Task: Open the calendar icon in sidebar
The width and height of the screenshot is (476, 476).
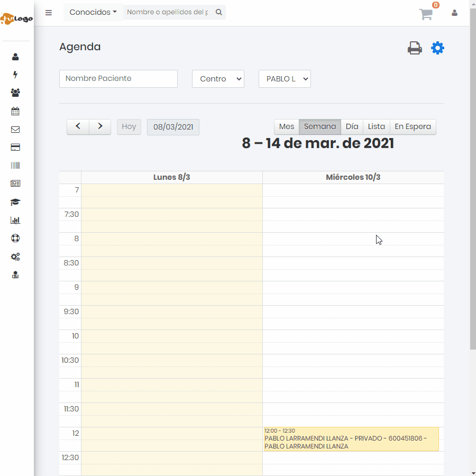Action: click(x=15, y=111)
